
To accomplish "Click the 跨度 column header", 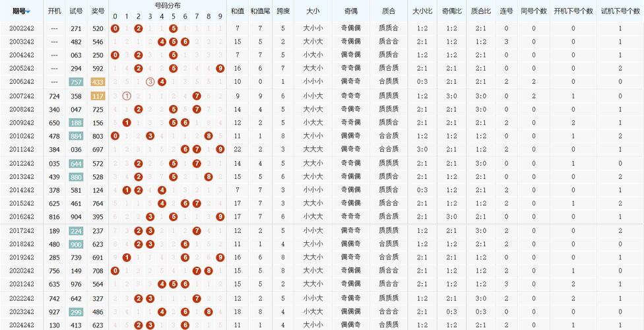I will 283,11.
